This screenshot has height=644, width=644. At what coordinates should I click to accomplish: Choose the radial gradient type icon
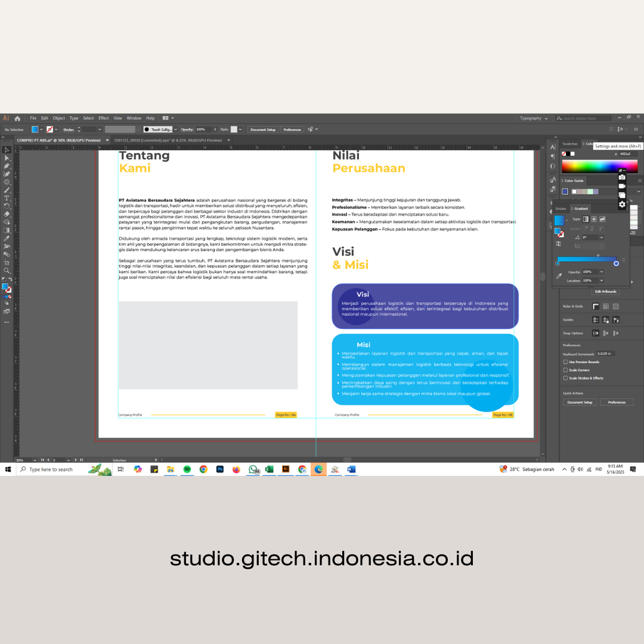point(593,219)
